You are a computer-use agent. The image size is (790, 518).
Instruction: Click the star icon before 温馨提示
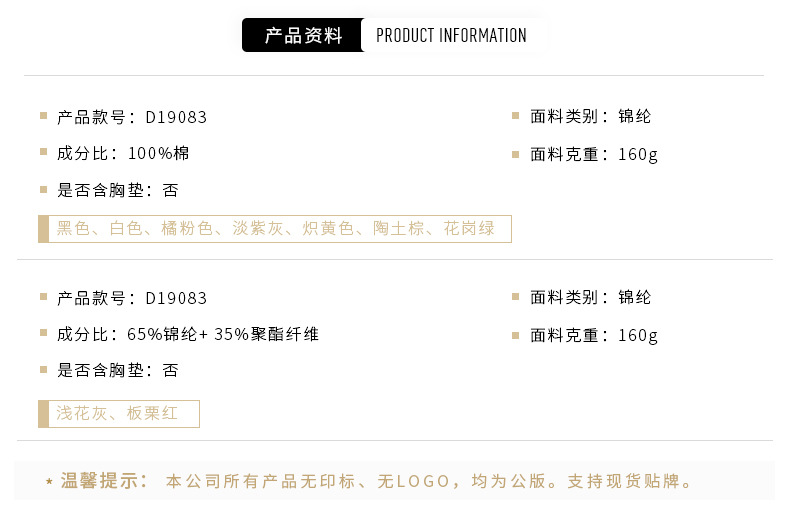tap(49, 482)
